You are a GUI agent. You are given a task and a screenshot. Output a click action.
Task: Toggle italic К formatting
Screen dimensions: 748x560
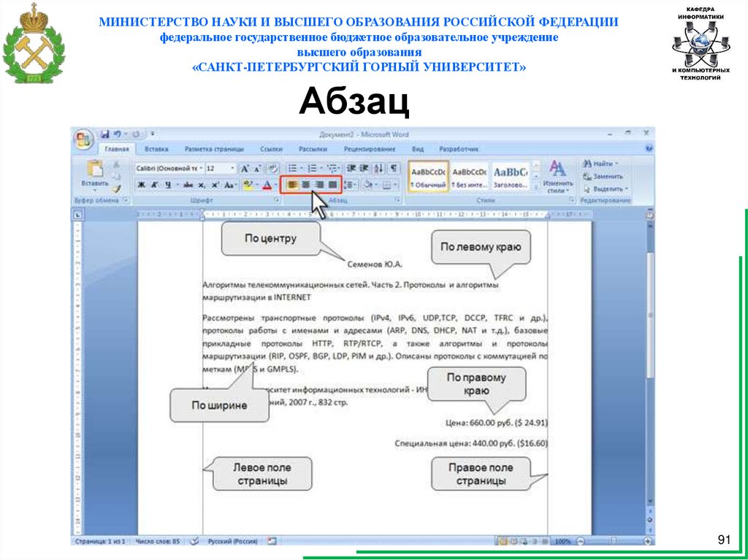[x=154, y=185]
